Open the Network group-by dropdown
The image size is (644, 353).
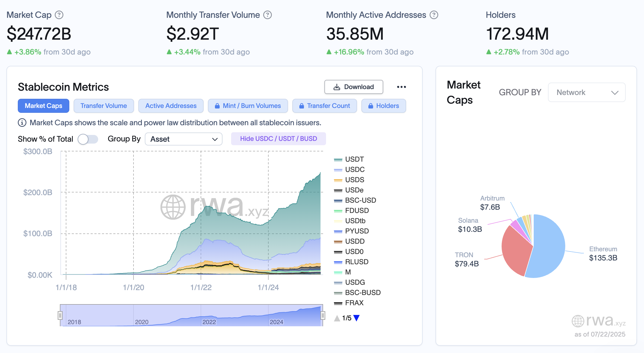click(587, 93)
